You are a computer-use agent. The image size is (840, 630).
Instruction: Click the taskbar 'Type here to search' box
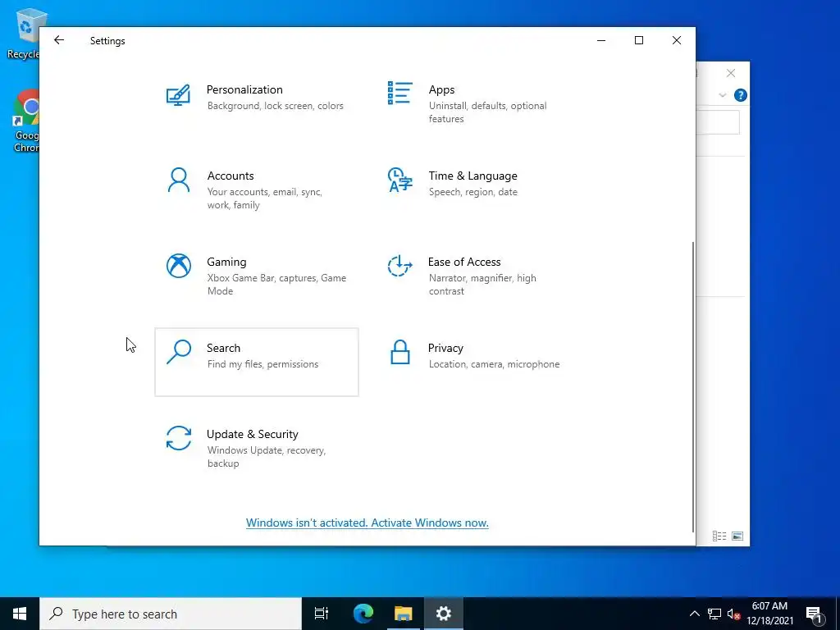[x=171, y=614]
